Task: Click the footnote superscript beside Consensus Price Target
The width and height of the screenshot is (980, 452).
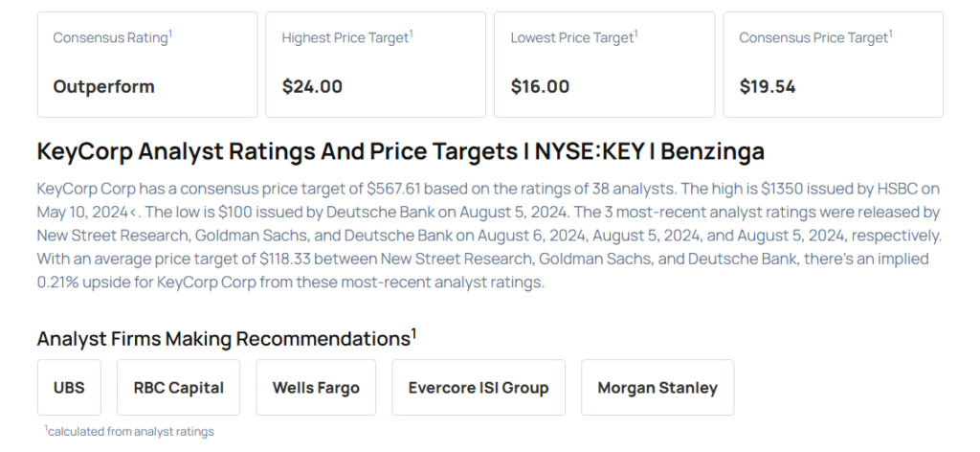Action: tap(892, 34)
